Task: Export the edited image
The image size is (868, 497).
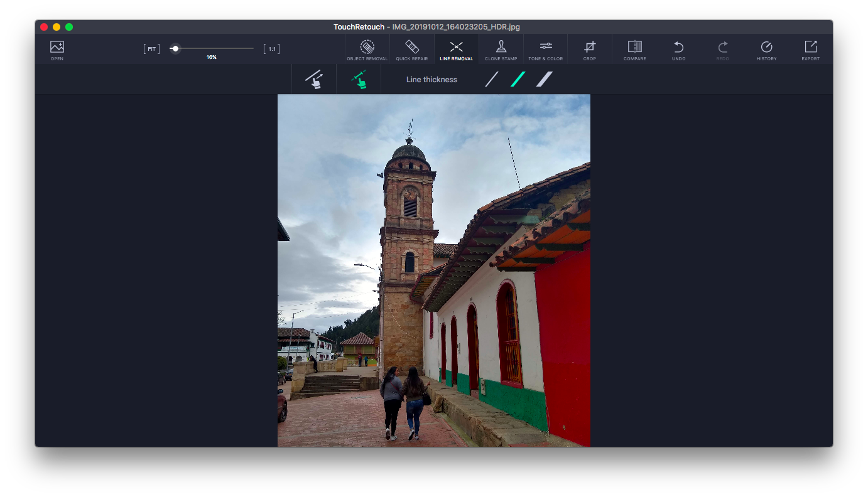Action: (811, 50)
